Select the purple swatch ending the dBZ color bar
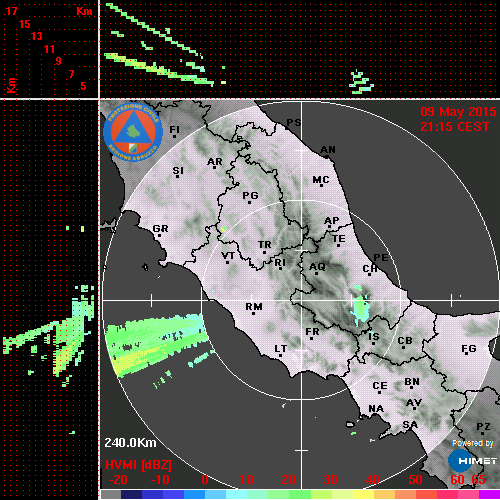 click(489, 494)
